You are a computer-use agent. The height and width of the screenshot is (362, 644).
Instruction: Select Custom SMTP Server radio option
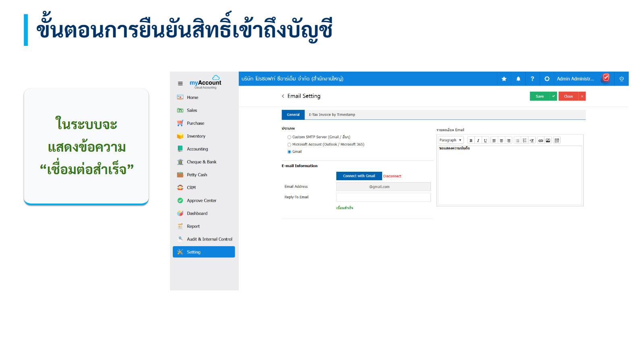289,137
